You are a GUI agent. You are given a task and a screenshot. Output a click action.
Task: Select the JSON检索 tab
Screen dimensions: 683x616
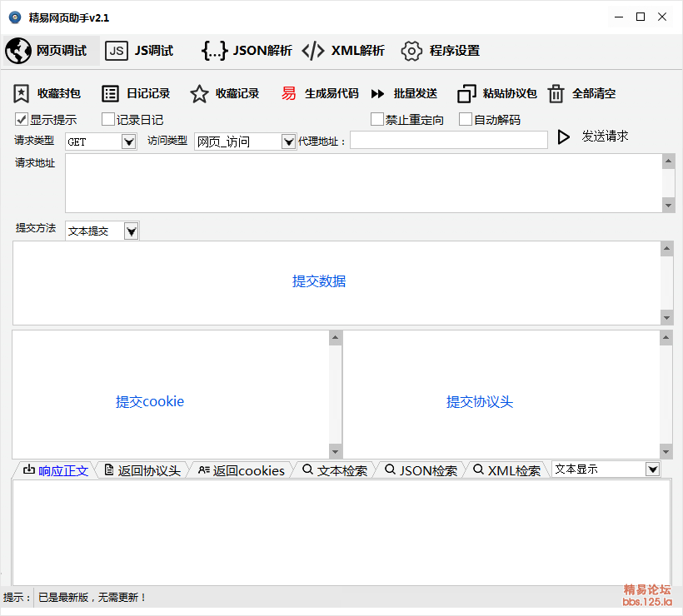[x=421, y=470]
